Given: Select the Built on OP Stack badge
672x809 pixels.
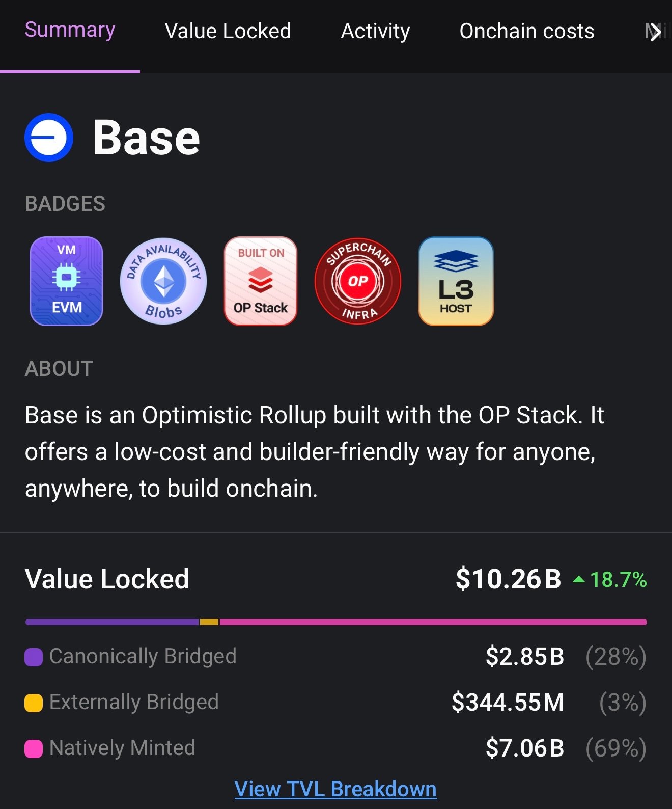Looking at the screenshot, I should pos(261,281).
